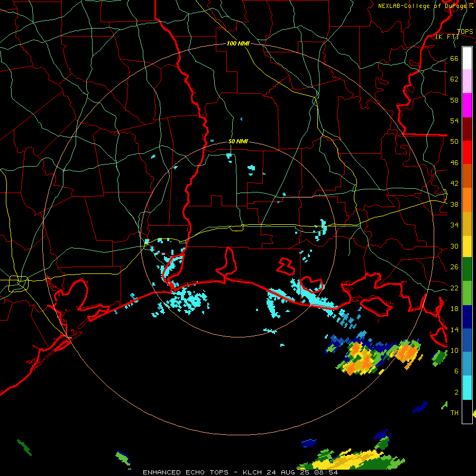This screenshot has height=476, width=476.
Task: Click the 26 value on the legend
Action: tap(454, 267)
